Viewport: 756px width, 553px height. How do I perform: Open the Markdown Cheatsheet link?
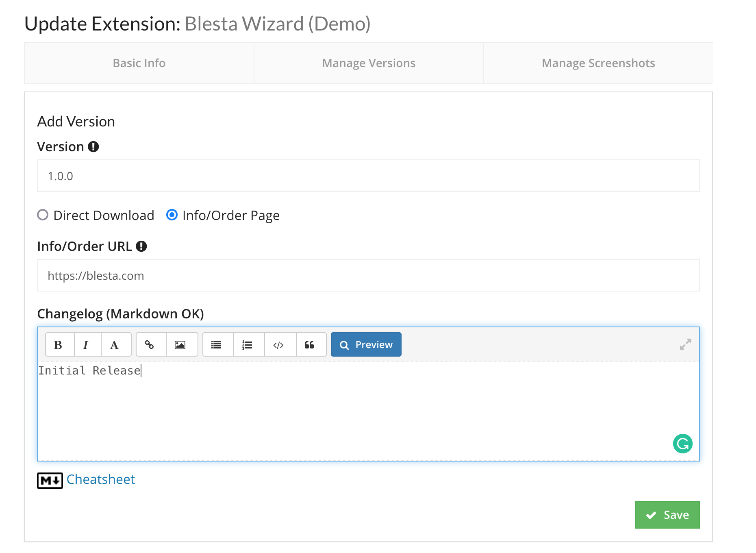point(100,479)
